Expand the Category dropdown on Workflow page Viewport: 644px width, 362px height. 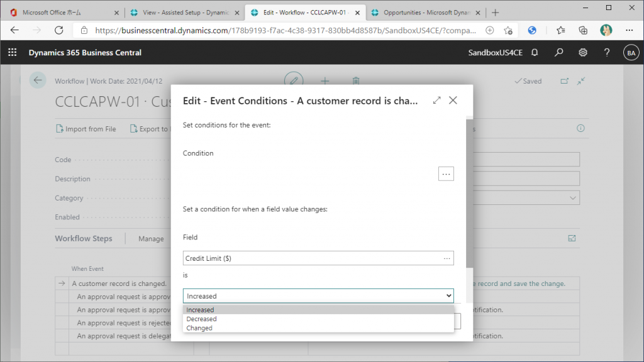point(572,198)
